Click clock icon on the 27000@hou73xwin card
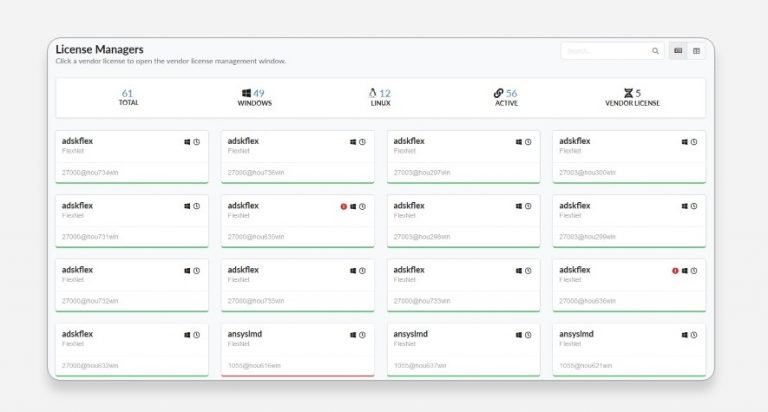768x412 pixels. 196,142
